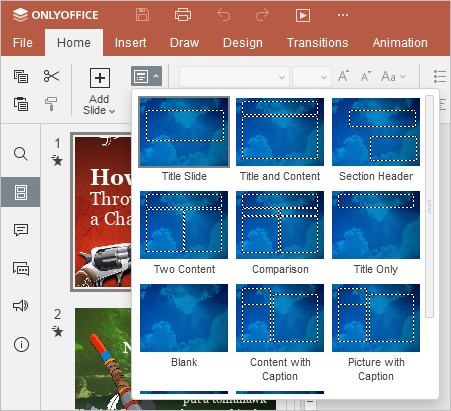The width and height of the screenshot is (451, 411).
Task: Undo the last action
Action: pyautogui.click(x=223, y=15)
